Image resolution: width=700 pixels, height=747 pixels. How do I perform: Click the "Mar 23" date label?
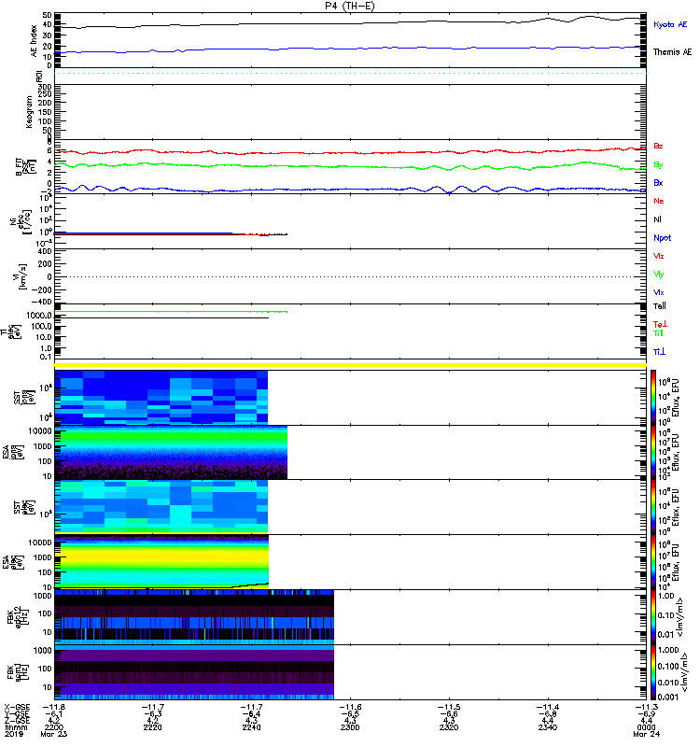coord(54,734)
